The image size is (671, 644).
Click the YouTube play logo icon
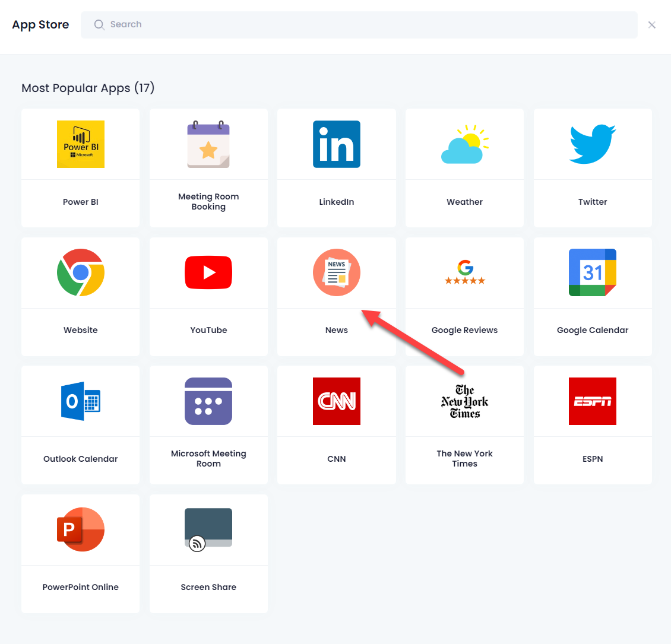tap(208, 272)
